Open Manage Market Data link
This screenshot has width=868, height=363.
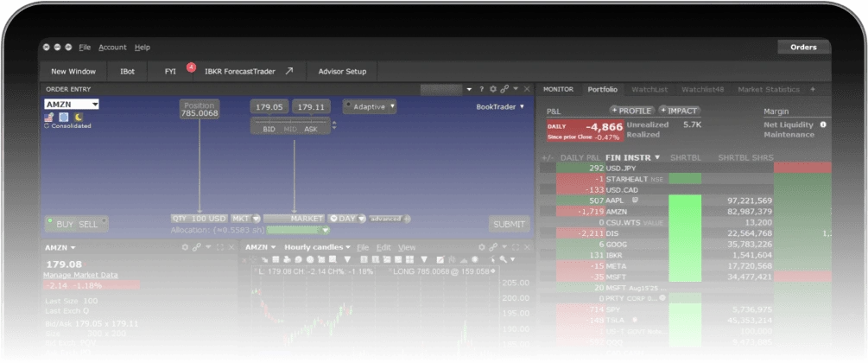click(80, 275)
